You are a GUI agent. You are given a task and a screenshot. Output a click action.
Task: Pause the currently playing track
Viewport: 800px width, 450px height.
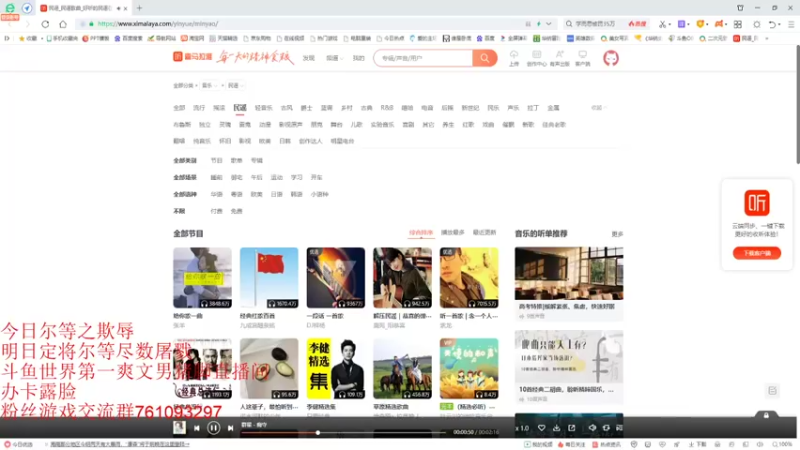tap(214, 428)
